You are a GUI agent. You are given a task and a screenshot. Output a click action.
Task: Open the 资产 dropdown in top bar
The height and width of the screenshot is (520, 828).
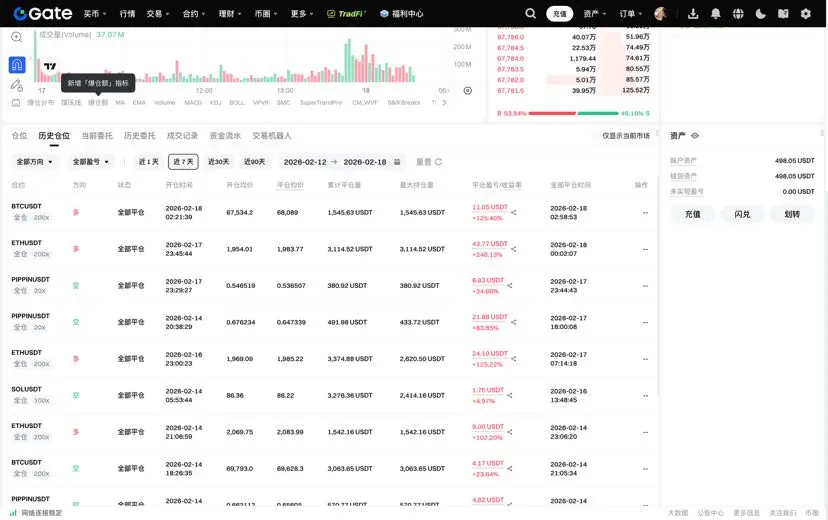tap(595, 14)
